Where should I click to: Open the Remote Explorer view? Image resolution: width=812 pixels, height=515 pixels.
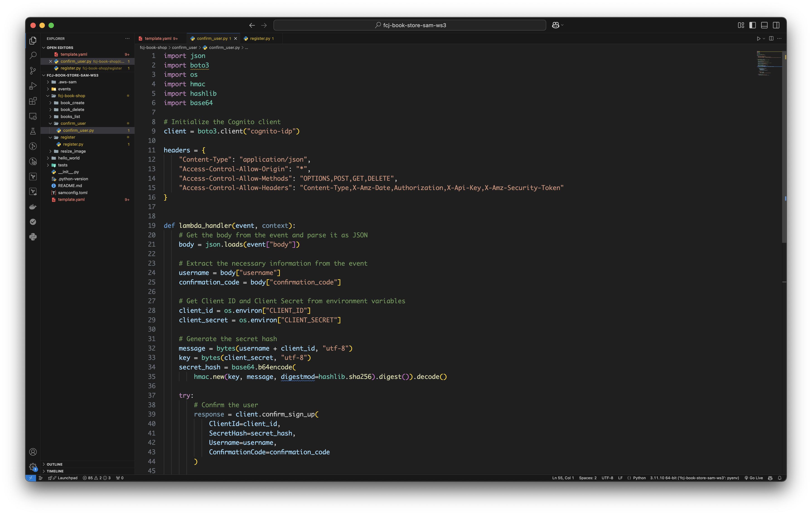[33, 116]
